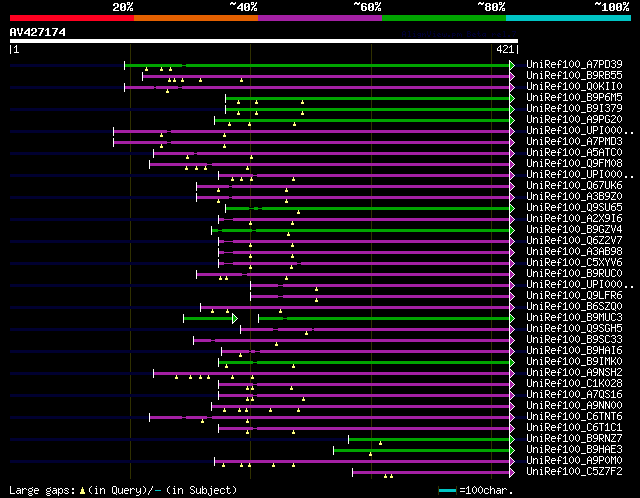This screenshot has height=498, width=640.
Task: Click the UniRef100_A7PMD3 label
Action: coord(574,142)
